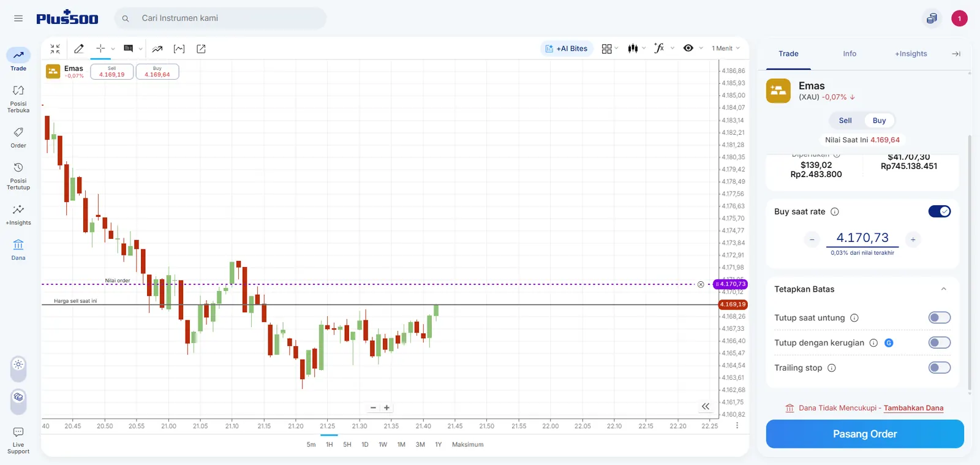This screenshot has width=980, height=465.
Task: Open the Trade sidebar section
Action: [18, 59]
